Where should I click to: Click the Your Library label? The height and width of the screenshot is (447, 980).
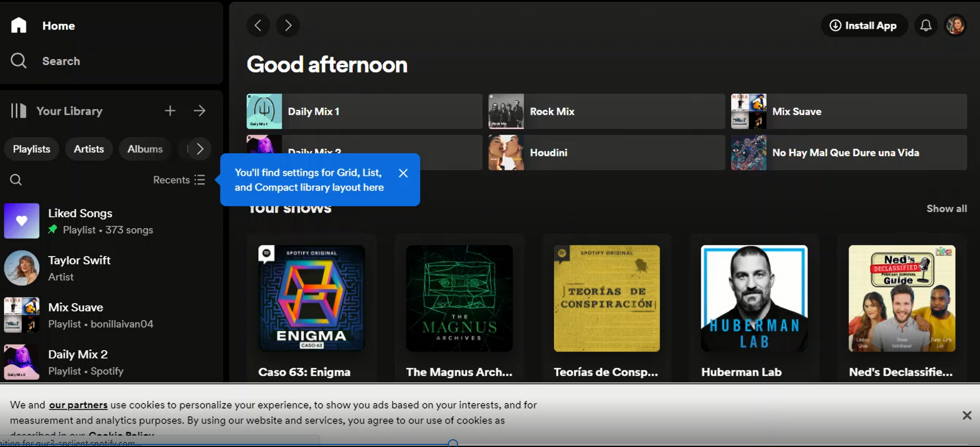point(69,111)
